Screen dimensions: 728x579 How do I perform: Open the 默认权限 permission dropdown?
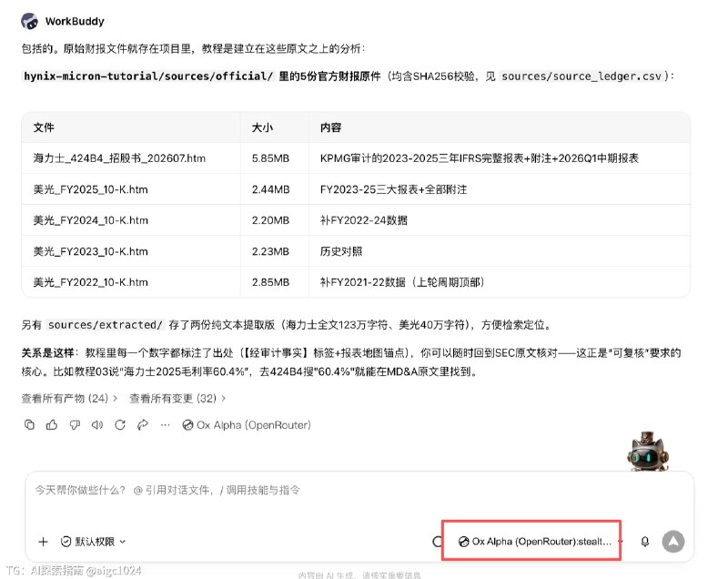coord(94,542)
